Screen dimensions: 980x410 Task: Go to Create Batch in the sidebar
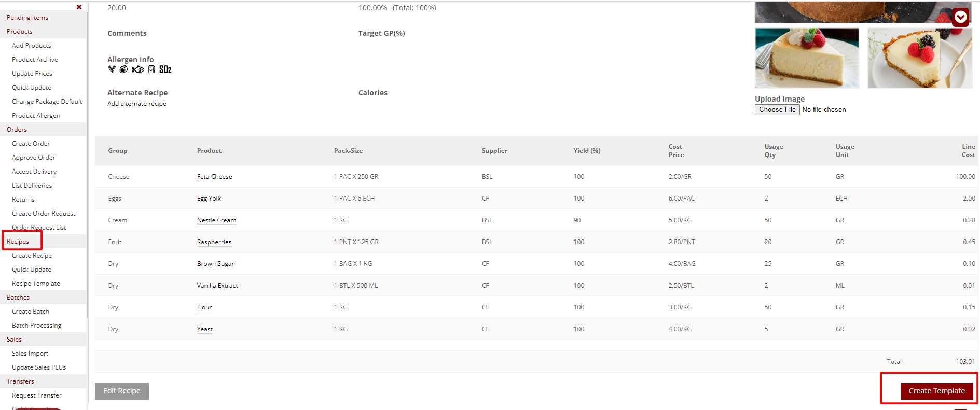(31, 312)
